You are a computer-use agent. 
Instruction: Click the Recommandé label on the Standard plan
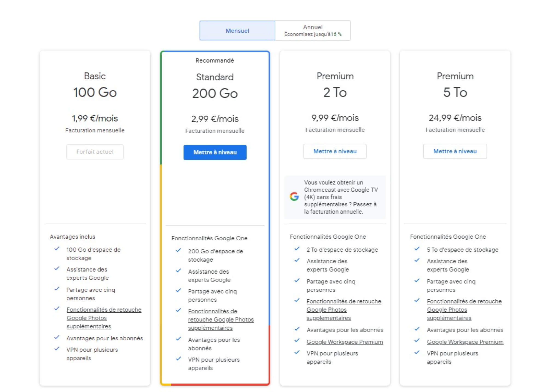click(215, 60)
